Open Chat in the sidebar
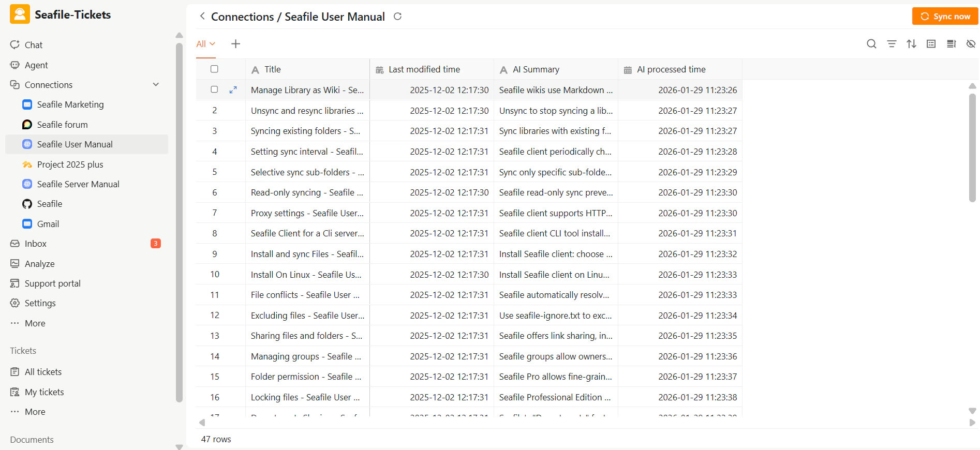This screenshot has width=980, height=450. coord(86,45)
